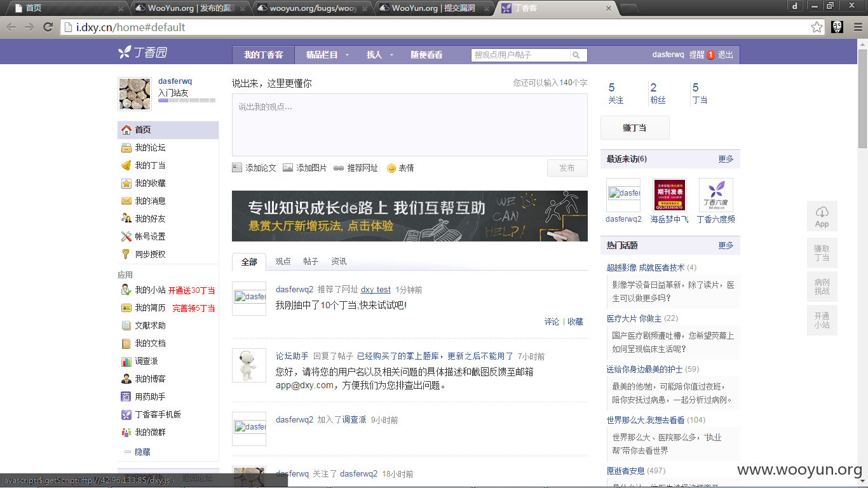Click the 我的好友 people icon
Screen dimensions: 868x488
126,219
